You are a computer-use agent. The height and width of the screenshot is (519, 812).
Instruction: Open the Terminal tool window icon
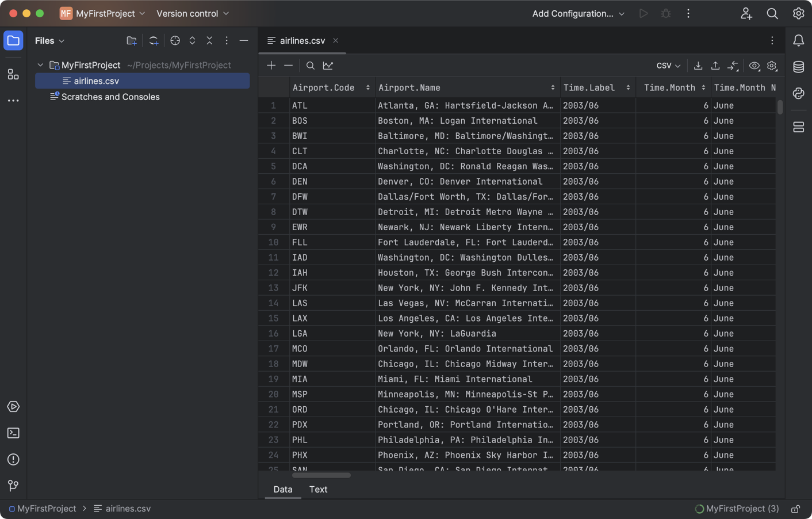13,433
